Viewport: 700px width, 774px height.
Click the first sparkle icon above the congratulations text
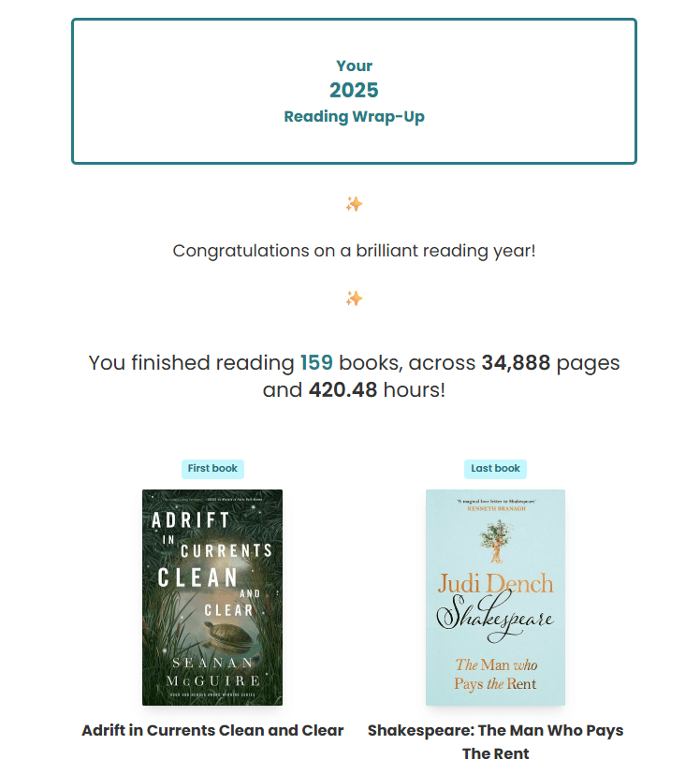coord(354,204)
